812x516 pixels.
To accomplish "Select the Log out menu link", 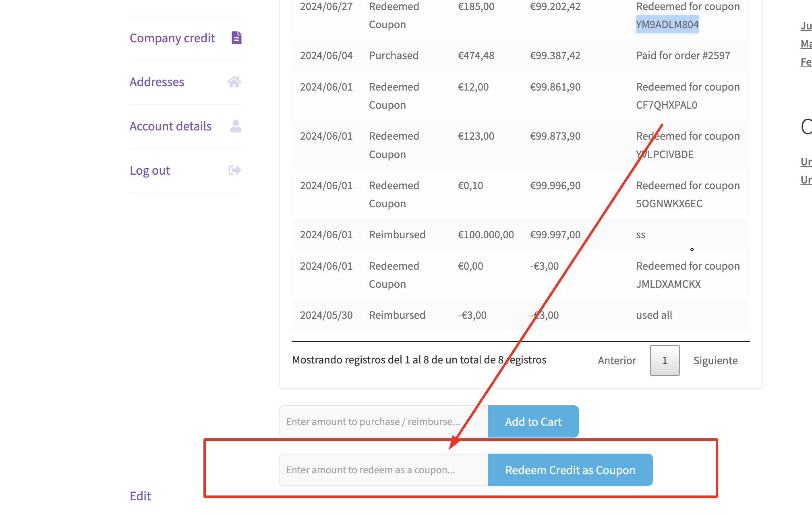I will click(x=150, y=170).
